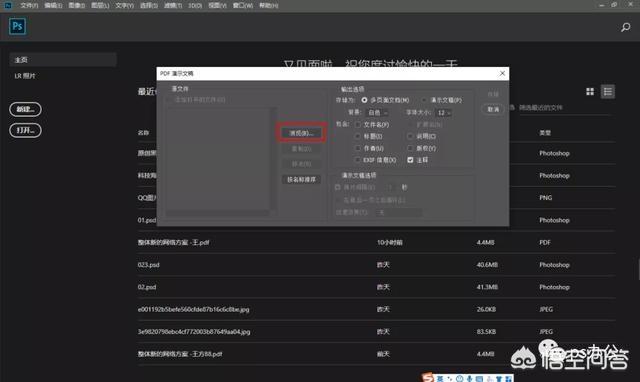Switch to list view icon
Screen dimensions: 640x382
tap(607, 92)
